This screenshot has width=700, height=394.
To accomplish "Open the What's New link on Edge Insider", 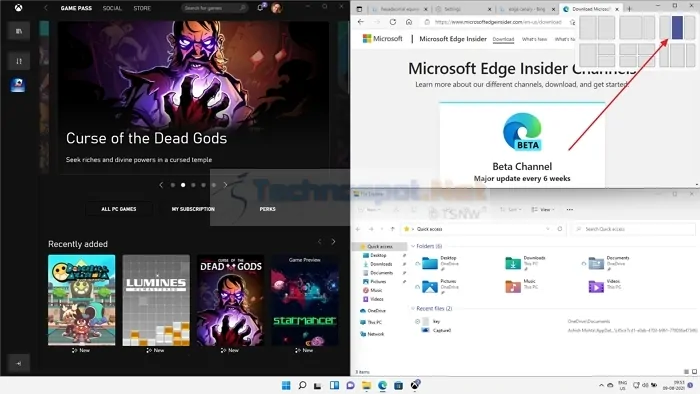I will 534,39.
